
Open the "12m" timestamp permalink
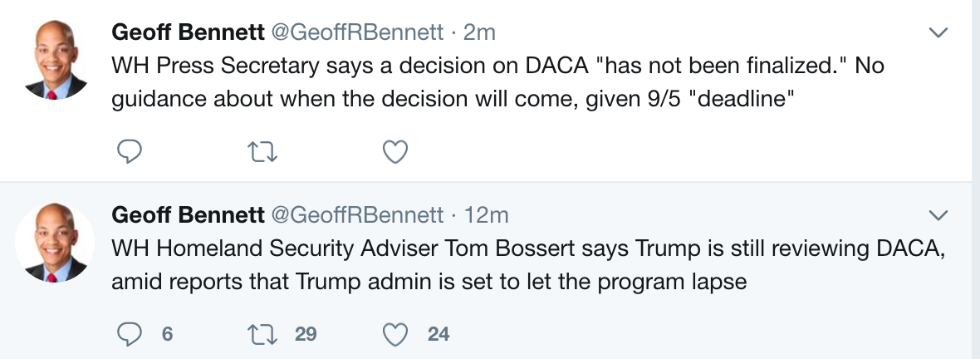(x=486, y=215)
